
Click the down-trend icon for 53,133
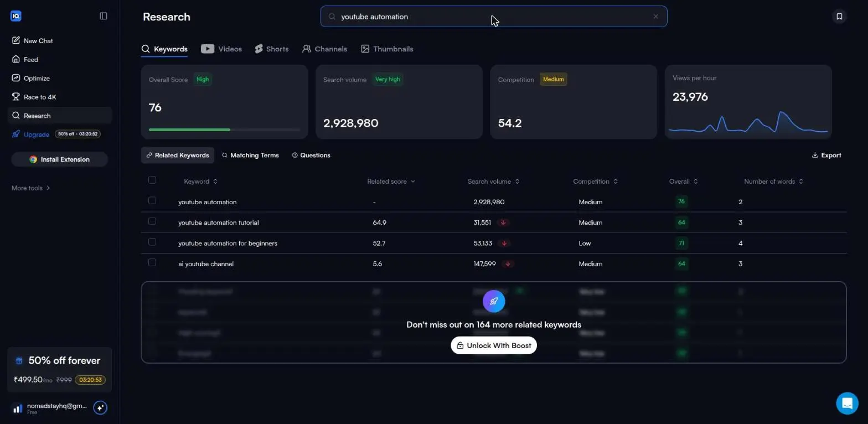pyautogui.click(x=504, y=243)
